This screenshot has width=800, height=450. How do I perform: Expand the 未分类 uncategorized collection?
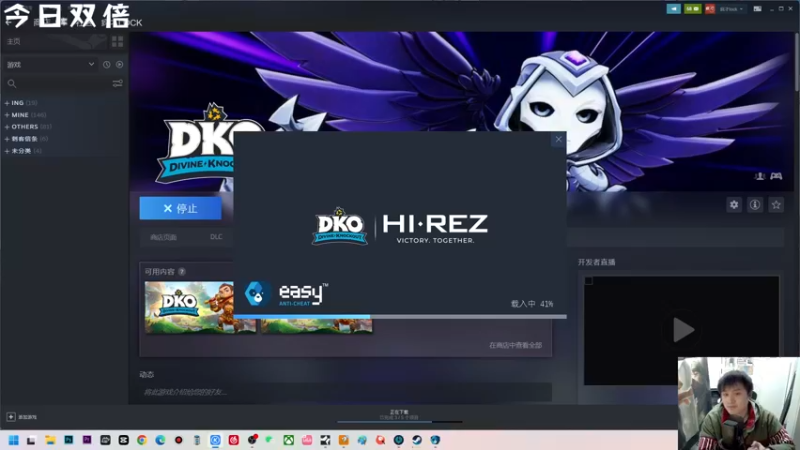pyautogui.click(x=23, y=151)
